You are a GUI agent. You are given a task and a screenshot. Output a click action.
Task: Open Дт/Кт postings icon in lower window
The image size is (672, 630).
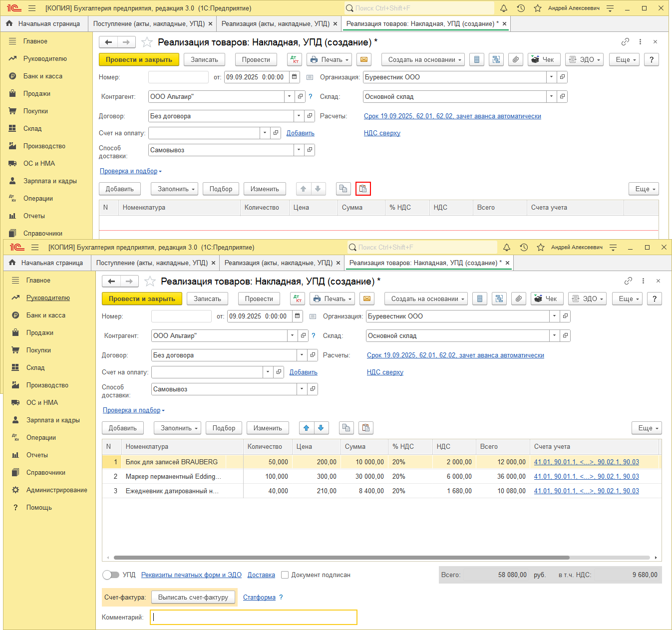(x=298, y=299)
